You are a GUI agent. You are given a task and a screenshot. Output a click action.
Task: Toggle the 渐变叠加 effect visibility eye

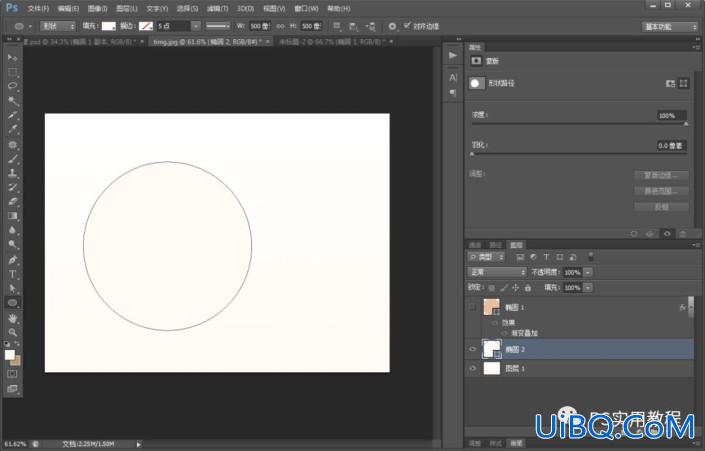(x=504, y=333)
